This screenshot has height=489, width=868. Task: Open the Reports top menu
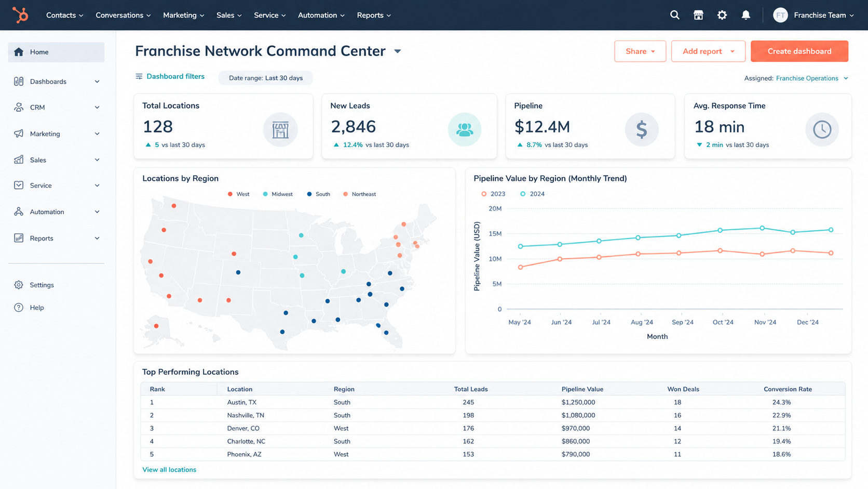374,15
